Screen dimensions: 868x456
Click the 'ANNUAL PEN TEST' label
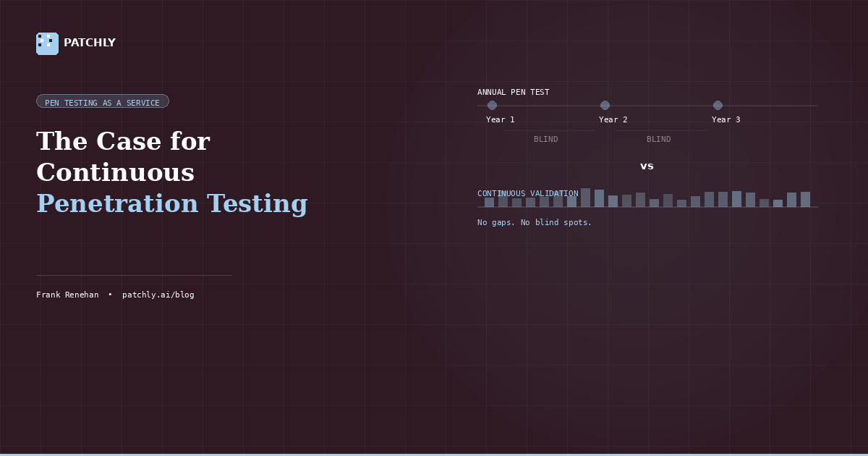(x=514, y=93)
